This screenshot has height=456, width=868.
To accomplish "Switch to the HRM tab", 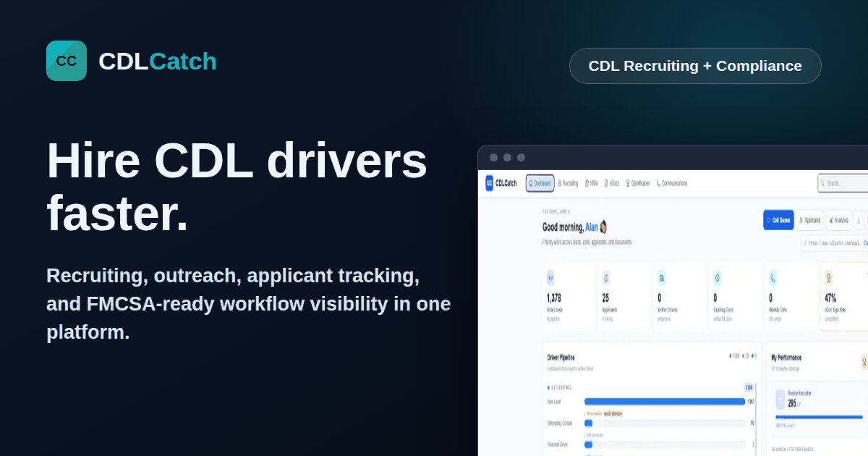I will pos(590,183).
